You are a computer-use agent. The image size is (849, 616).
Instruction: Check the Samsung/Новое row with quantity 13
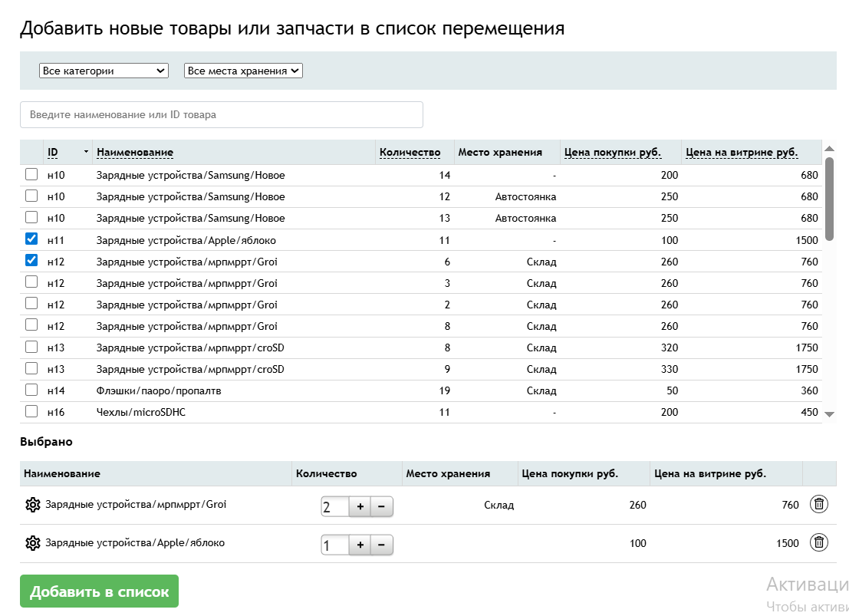31,217
